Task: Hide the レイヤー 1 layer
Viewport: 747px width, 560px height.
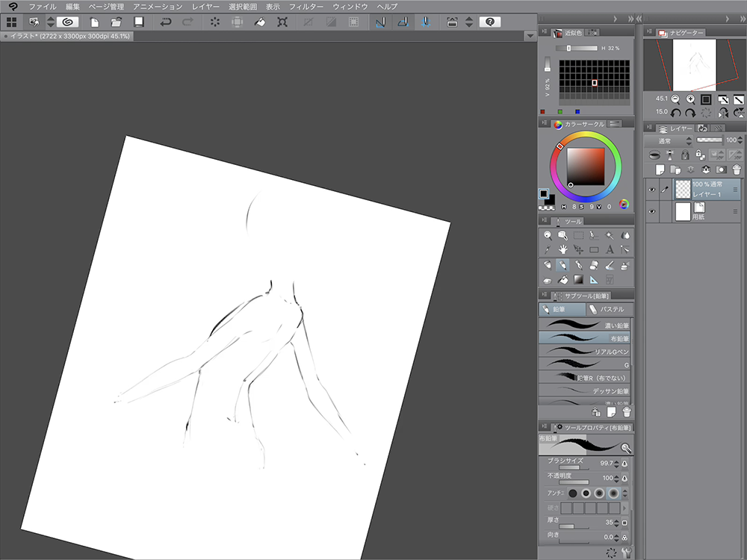Action: coord(651,190)
